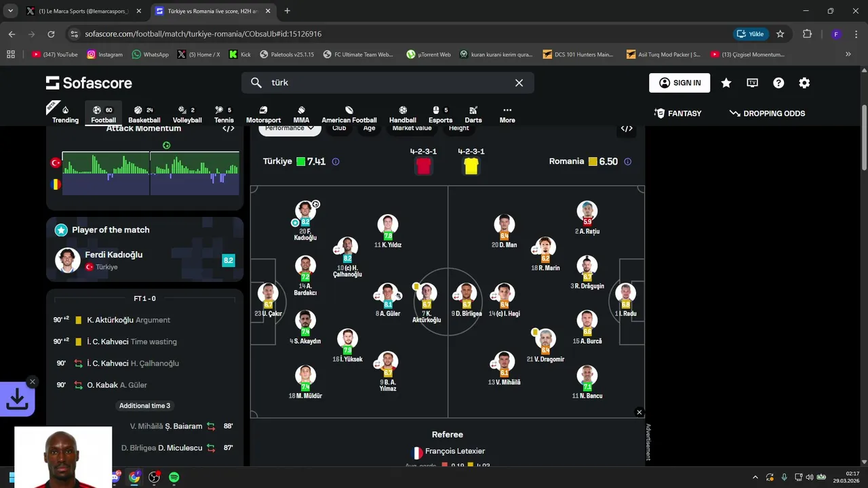This screenshot has height=488, width=868.
Task: Open the DROPPING ODDS link
Action: coord(767,113)
